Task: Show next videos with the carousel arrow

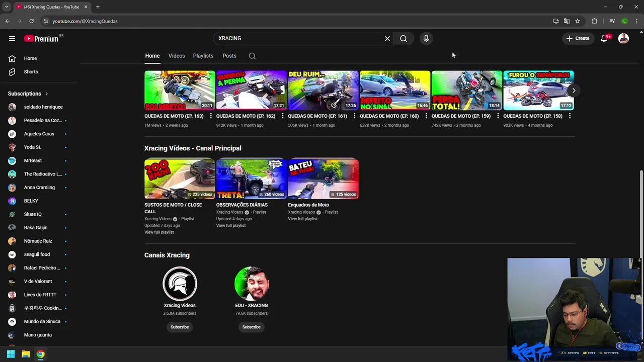Action: coord(574,90)
